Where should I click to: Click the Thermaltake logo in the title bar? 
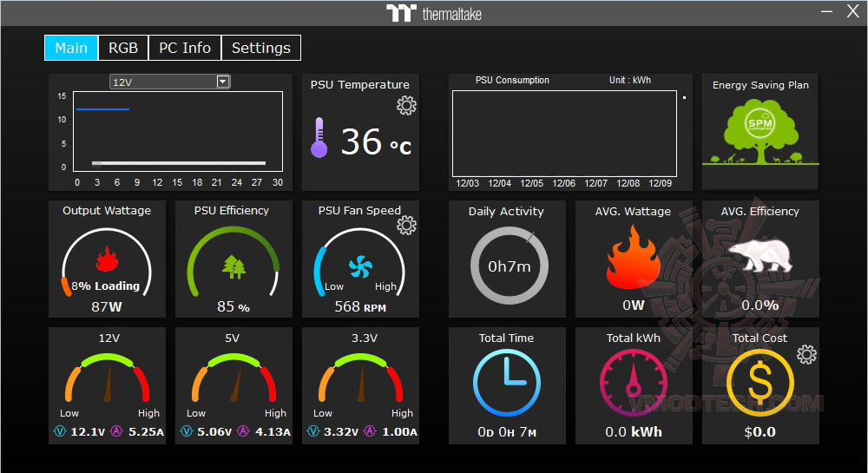[434, 13]
